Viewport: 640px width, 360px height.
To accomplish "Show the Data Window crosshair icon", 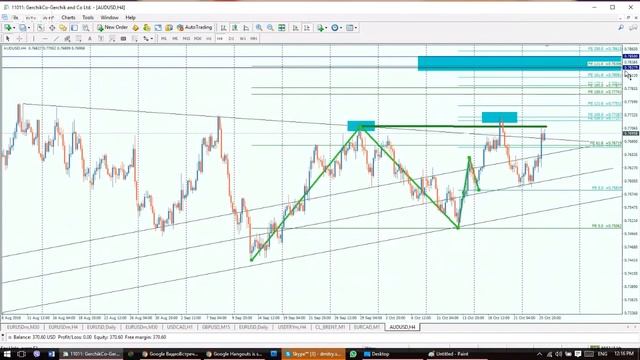I will click(x=52, y=28).
